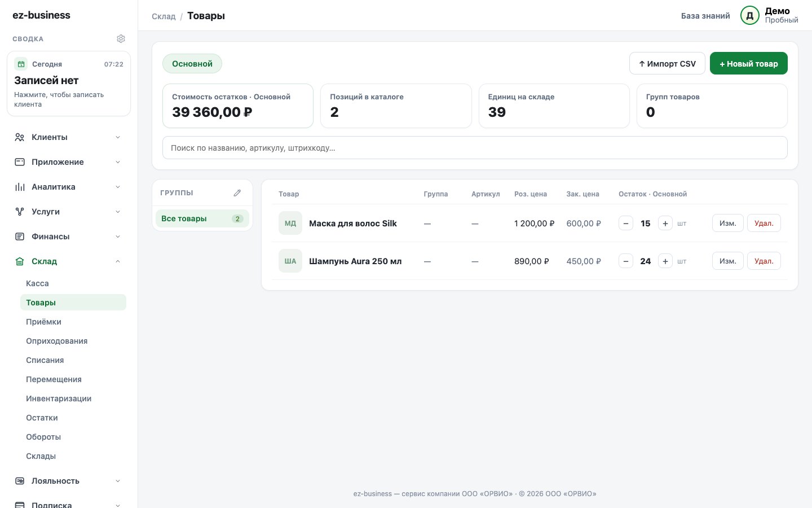Viewport: 812px width, 508px height.
Task: Delete Шампунь Aura 250 мл with Удал.
Action: coord(764,261)
